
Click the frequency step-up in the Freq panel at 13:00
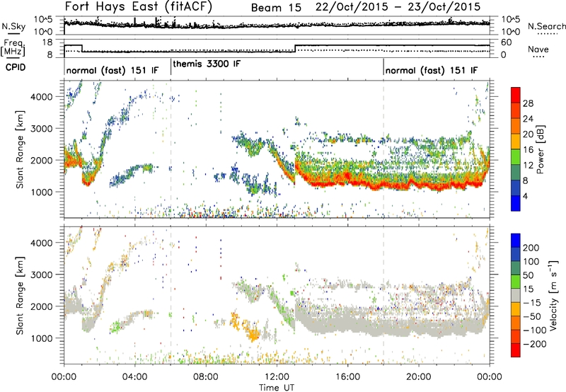click(295, 48)
